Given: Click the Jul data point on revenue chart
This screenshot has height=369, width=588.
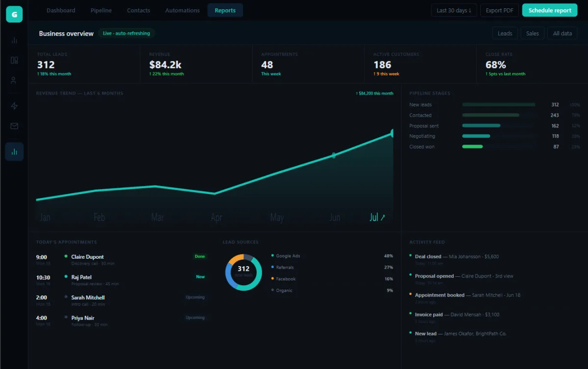Looking at the screenshot, I should coord(392,133).
